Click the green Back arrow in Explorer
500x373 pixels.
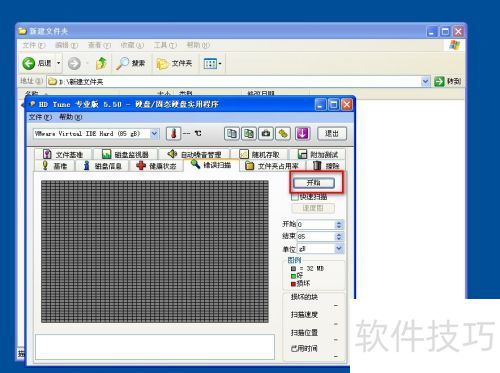point(29,63)
